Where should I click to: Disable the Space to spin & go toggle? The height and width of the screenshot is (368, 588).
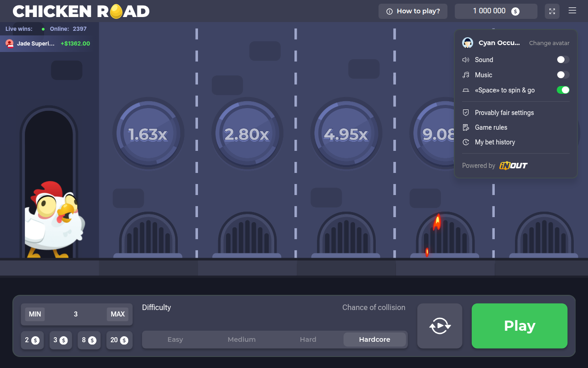coord(563,90)
